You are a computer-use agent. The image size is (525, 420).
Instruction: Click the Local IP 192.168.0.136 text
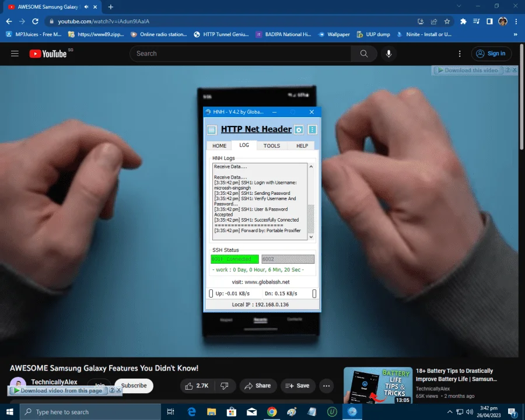click(x=261, y=304)
